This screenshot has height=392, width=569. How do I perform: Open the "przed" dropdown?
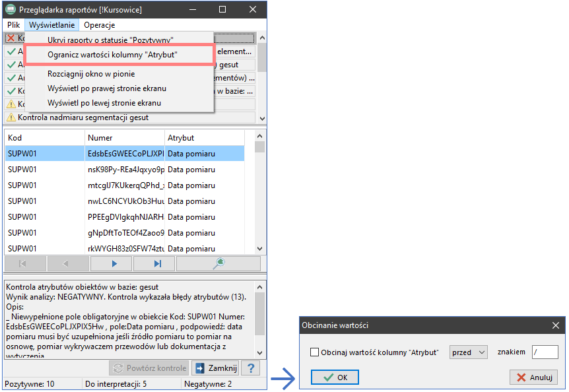[468, 352]
